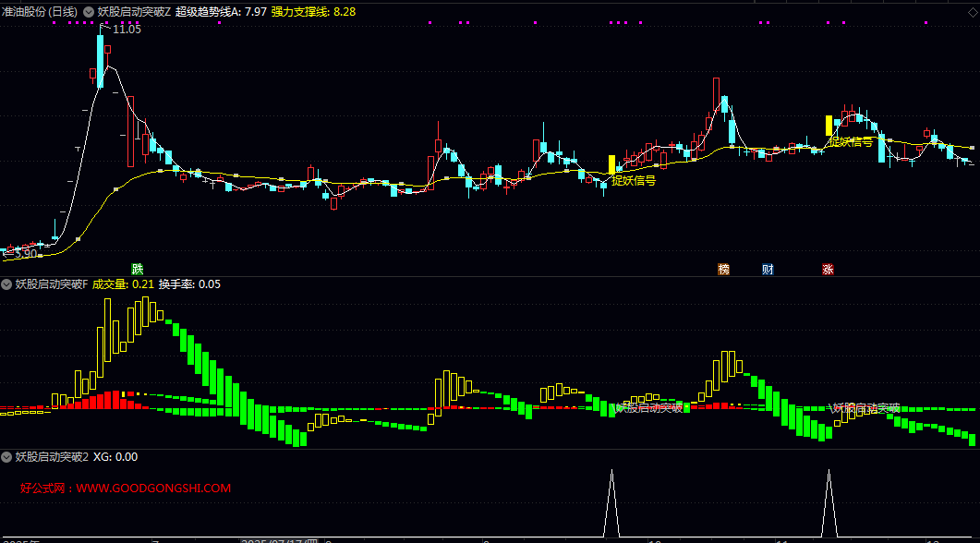This screenshot has height=543, width=980.
Task: Click the first yellow 捉妖信号 signal bar
Action: point(611,164)
